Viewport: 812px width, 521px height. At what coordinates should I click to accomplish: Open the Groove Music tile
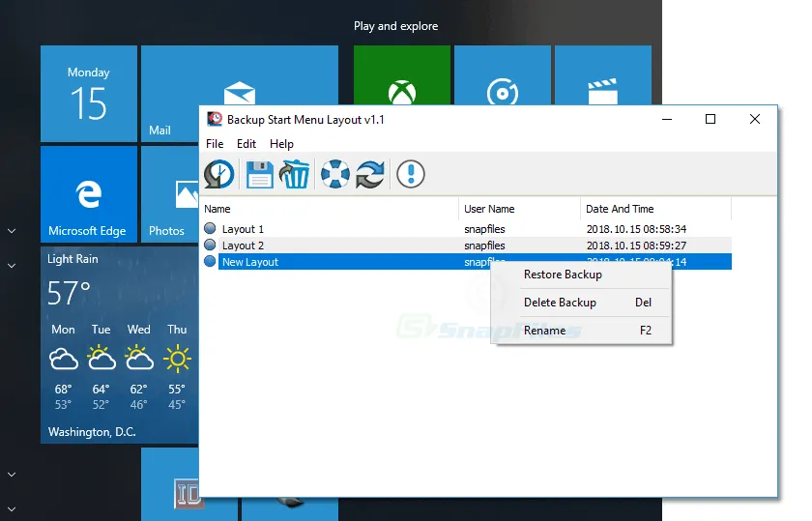(503, 75)
